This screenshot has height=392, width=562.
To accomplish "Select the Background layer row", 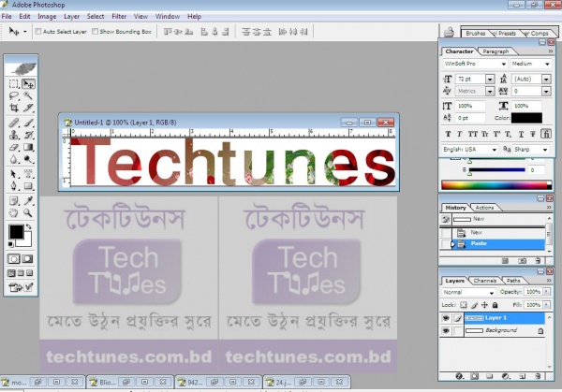I will [x=505, y=330].
